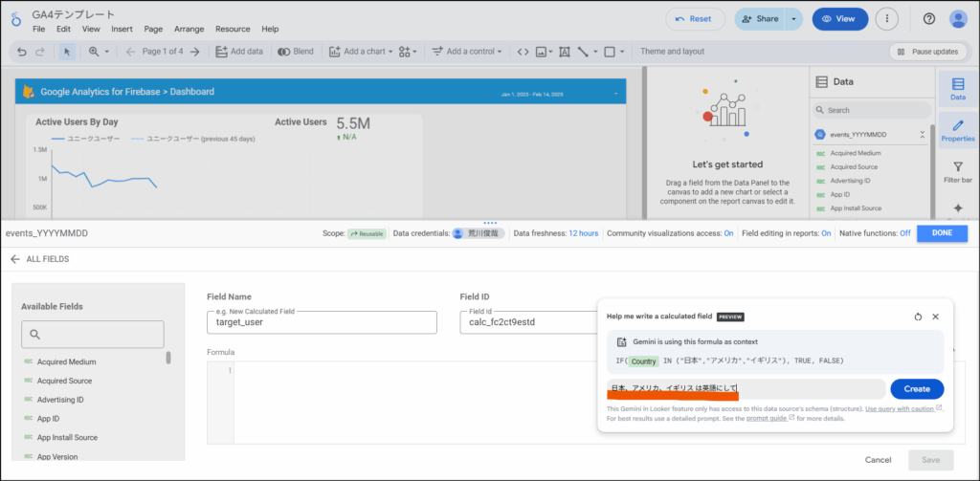This screenshot has height=481, width=980.
Task: Click the Data panel search field
Action: (871, 110)
